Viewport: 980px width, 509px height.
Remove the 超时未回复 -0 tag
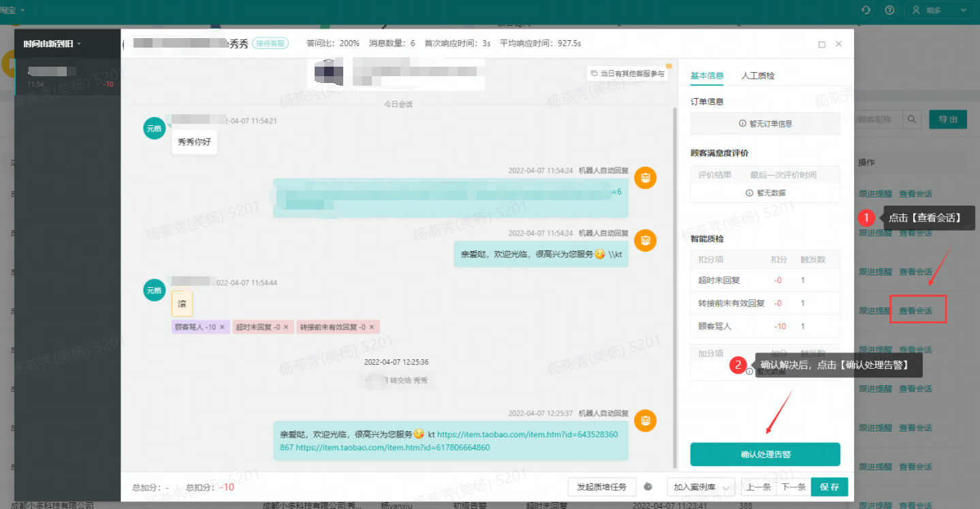286,327
